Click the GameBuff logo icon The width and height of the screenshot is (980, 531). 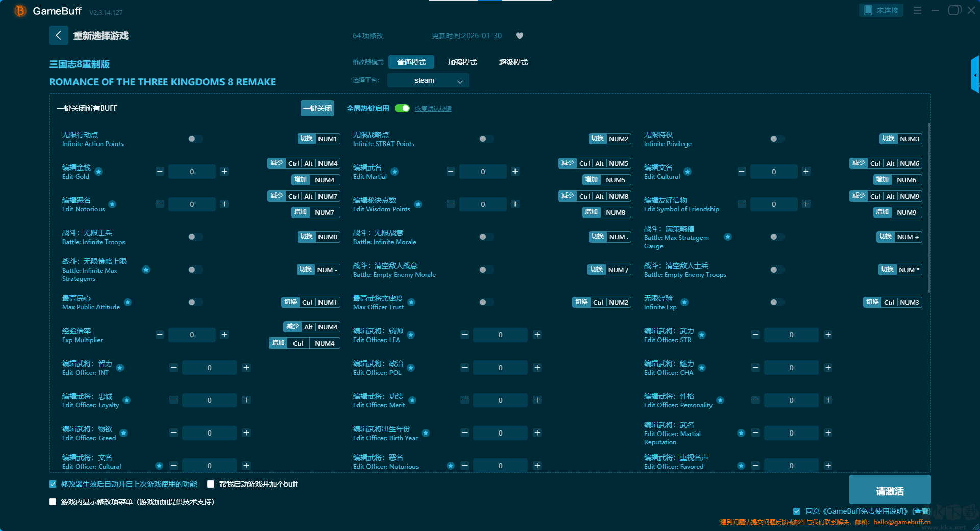pos(20,11)
